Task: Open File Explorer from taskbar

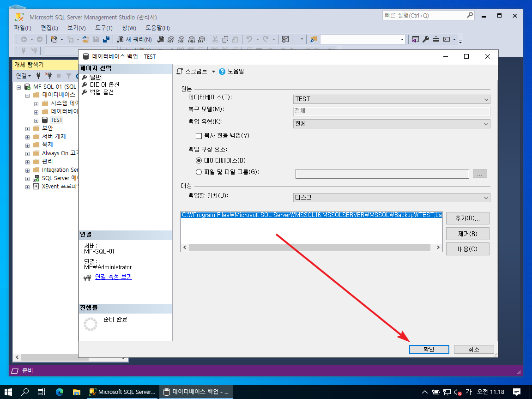Action: click(x=77, y=392)
